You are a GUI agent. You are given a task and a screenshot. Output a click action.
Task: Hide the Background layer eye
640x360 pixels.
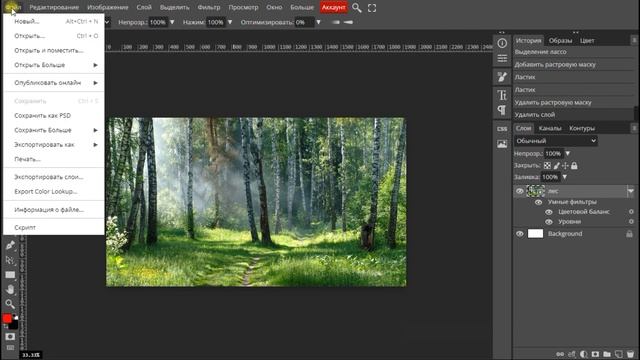[520, 234]
